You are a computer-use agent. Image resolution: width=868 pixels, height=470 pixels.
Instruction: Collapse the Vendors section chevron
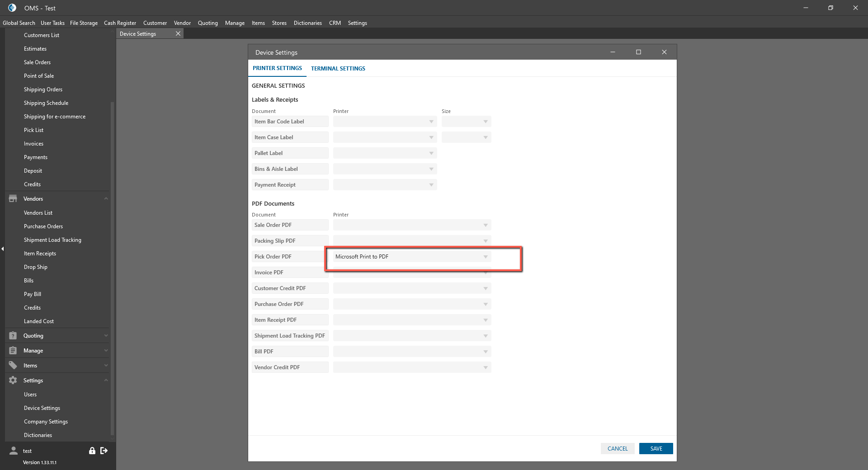(106, 199)
